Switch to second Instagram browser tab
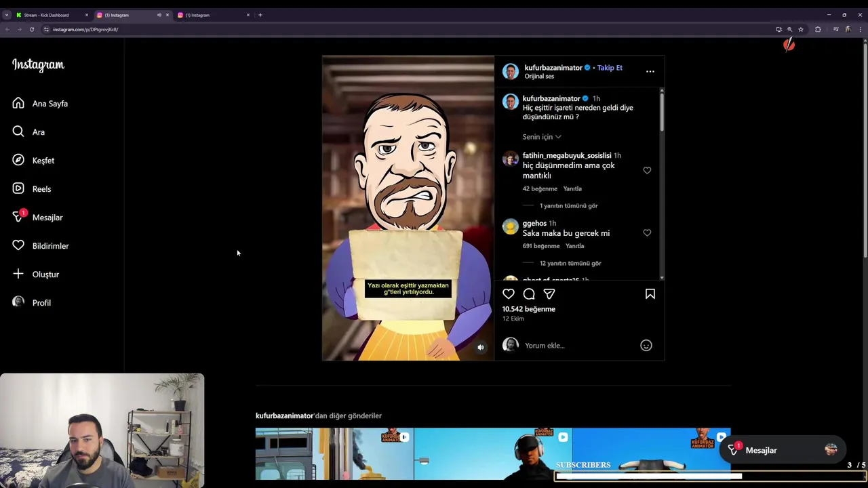868x488 pixels. coord(214,15)
